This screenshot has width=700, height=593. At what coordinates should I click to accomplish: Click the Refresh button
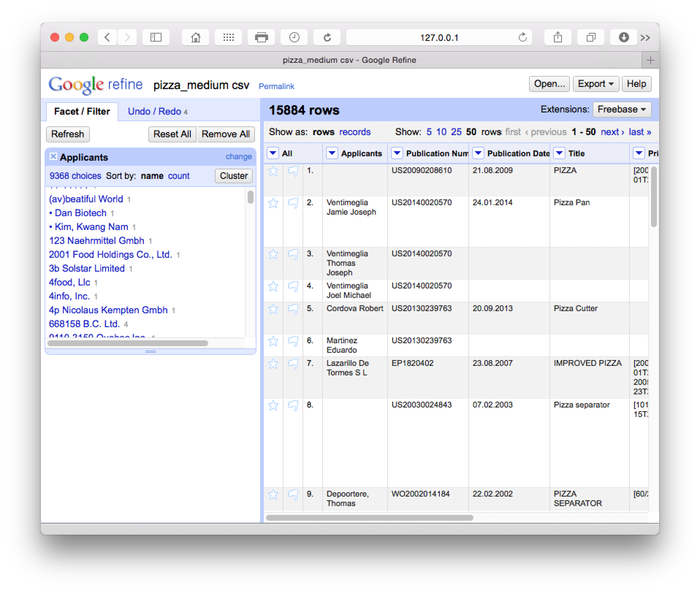pos(68,134)
